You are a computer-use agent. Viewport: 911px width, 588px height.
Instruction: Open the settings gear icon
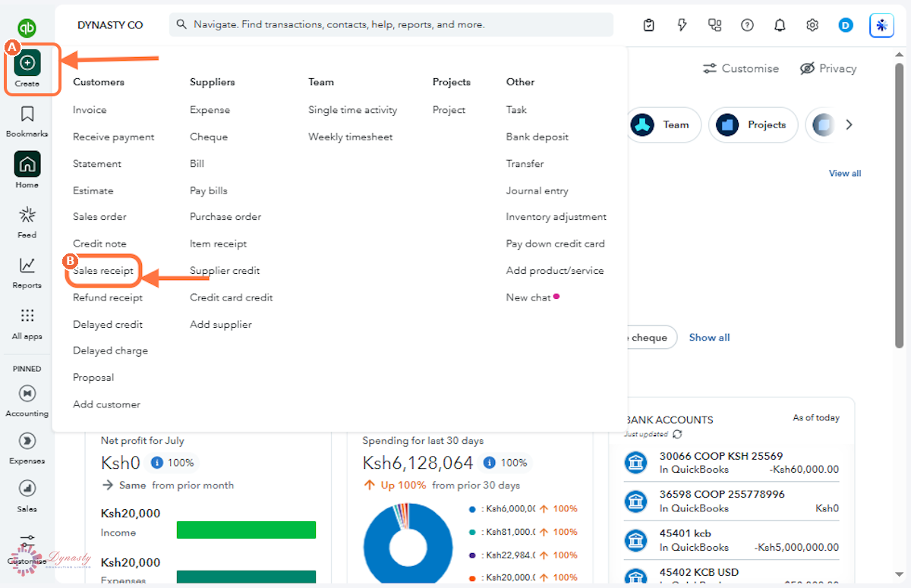(812, 25)
